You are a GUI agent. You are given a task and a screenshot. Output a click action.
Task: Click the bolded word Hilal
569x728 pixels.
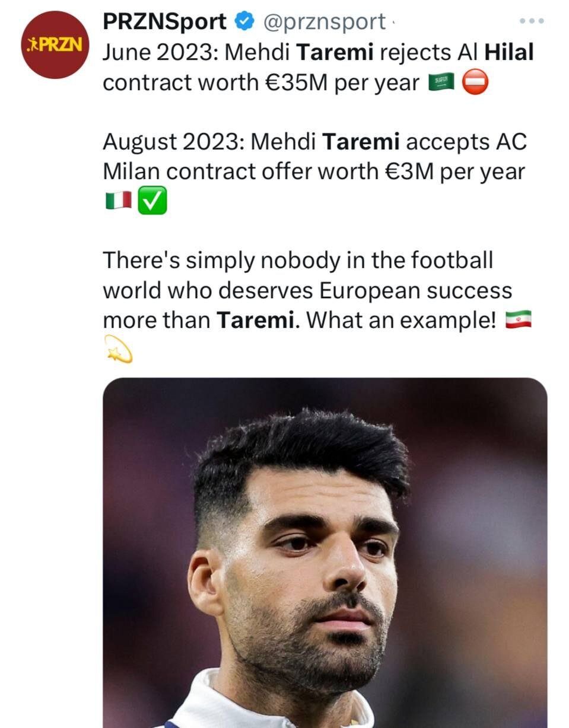[x=507, y=52]
